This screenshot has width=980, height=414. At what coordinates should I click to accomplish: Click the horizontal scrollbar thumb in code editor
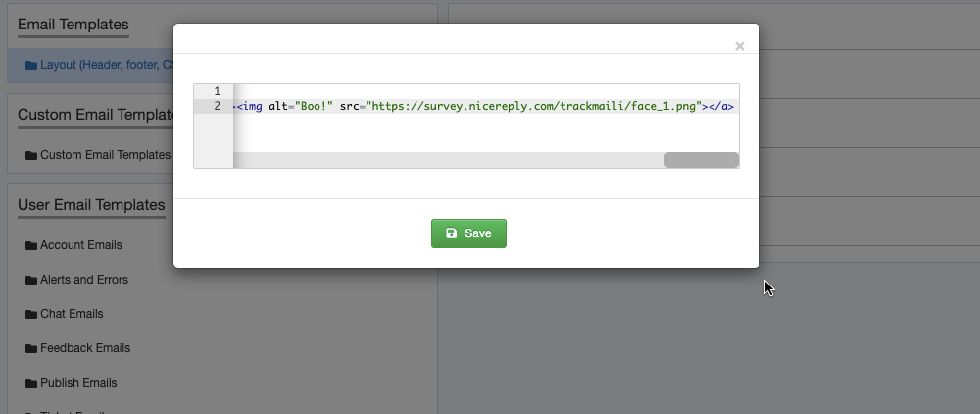pos(702,160)
